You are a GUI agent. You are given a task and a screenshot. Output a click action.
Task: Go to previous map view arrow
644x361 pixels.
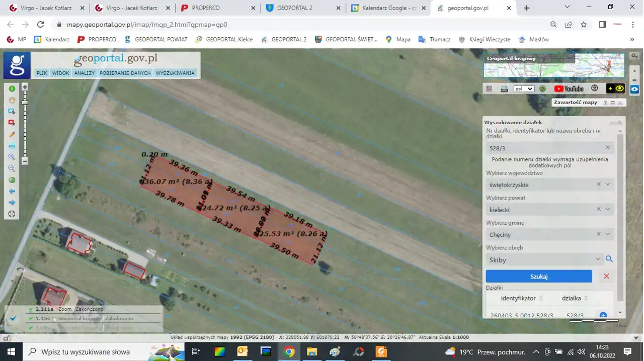tap(12, 192)
